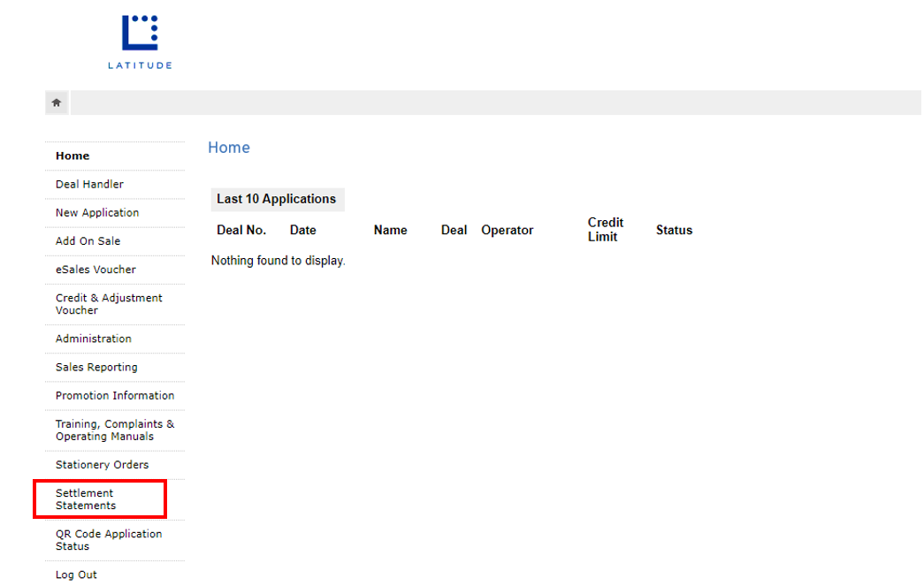924x586 pixels.
Task: Check QR Code Application Status
Action: point(109,540)
